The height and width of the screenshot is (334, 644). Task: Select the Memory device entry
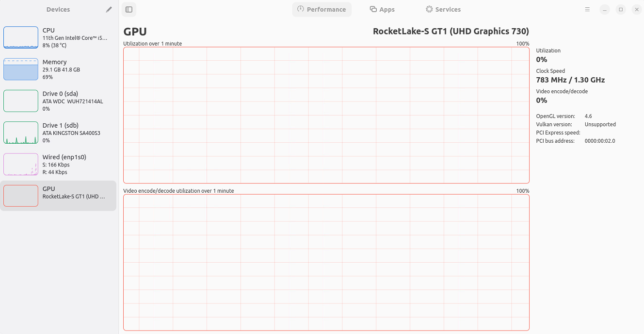[58, 69]
